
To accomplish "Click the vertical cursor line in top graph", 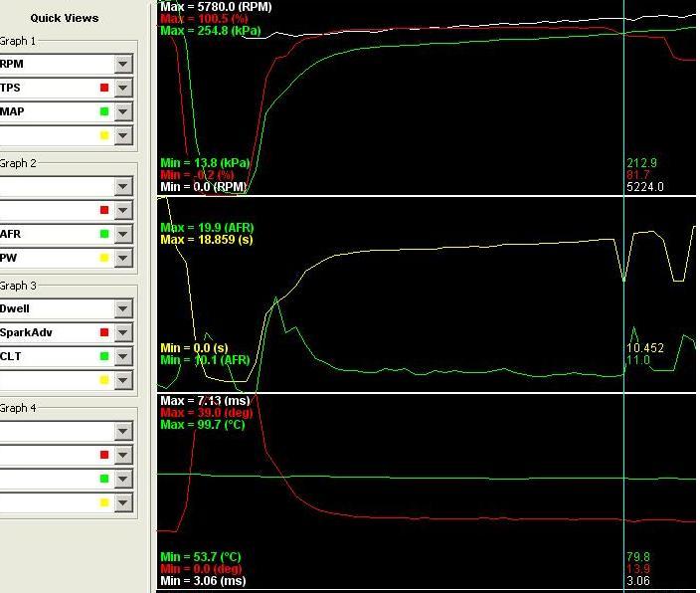I will tap(624, 99).
